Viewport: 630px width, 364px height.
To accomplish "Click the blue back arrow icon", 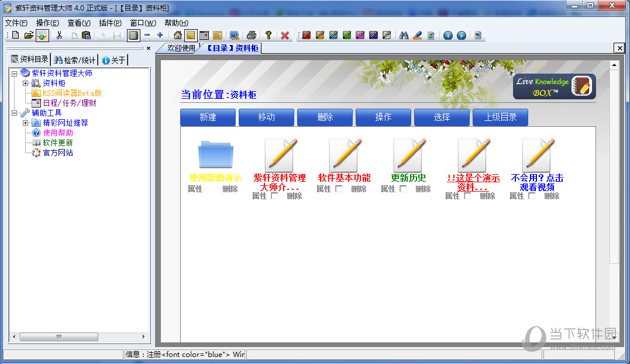I will click(x=448, y=35).
